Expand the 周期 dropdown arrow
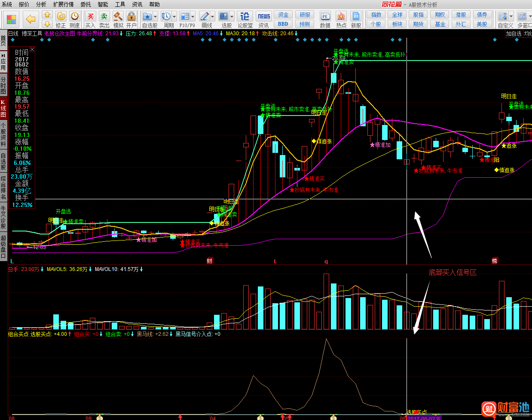Image resolution: width=532 pixels, height=420 pixels. [174, 16]
